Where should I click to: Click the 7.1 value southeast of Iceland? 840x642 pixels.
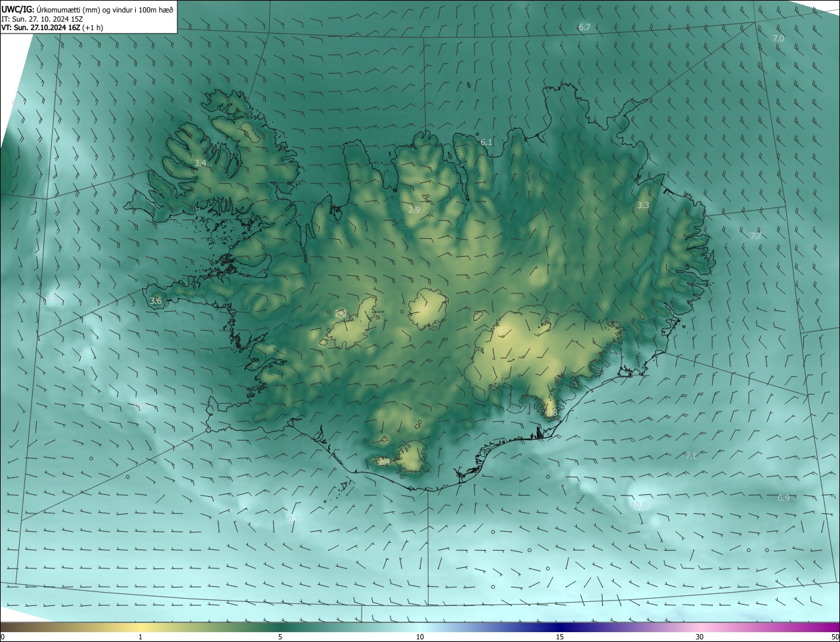point(691,456)
